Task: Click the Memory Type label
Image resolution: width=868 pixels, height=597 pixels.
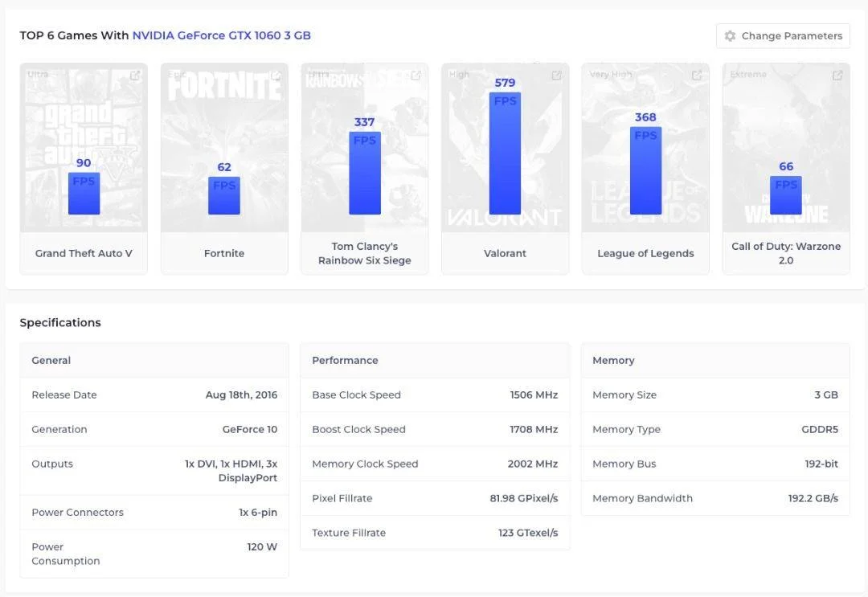Action: click(x=626, y=429)
